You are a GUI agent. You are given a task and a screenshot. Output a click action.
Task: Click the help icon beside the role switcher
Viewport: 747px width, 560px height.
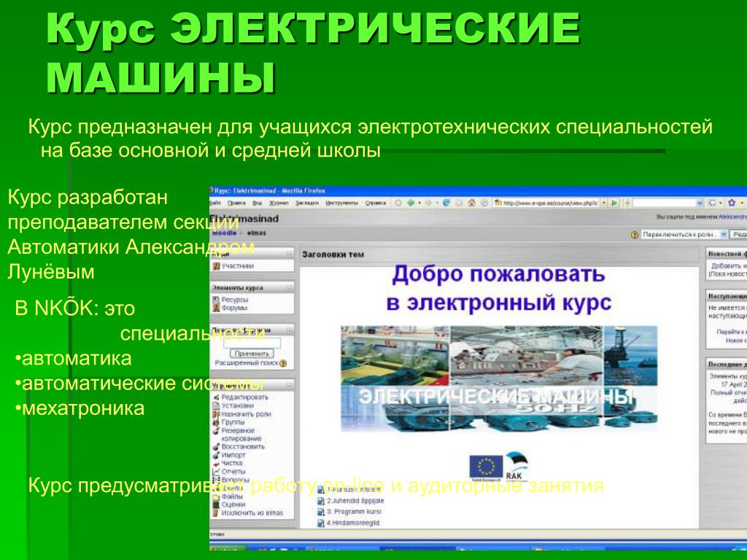tap(634, 235)
